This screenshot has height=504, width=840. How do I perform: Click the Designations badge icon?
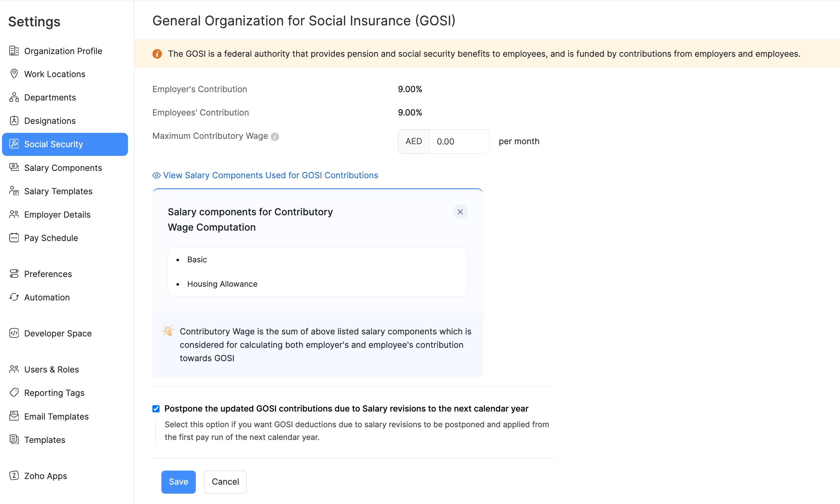[14, 120]
